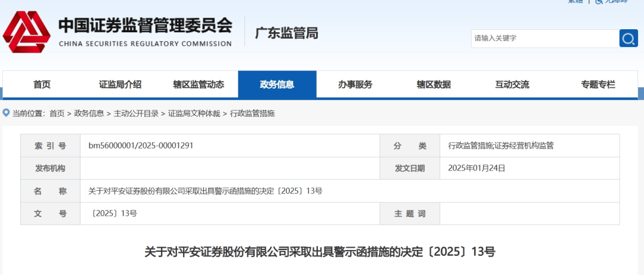Open the 证监局介绍 navigation tab

[120, 85]
